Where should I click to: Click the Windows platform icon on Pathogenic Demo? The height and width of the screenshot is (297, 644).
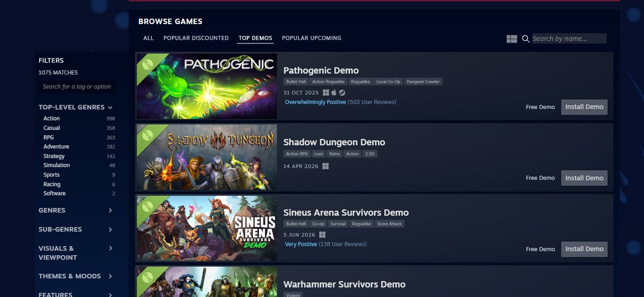click(326, 93)
